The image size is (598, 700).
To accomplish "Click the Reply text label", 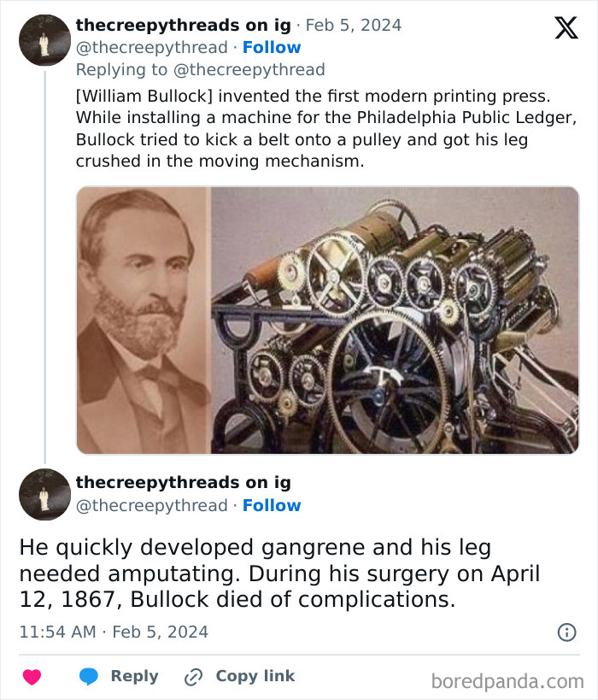I will [x=133, y=676].
